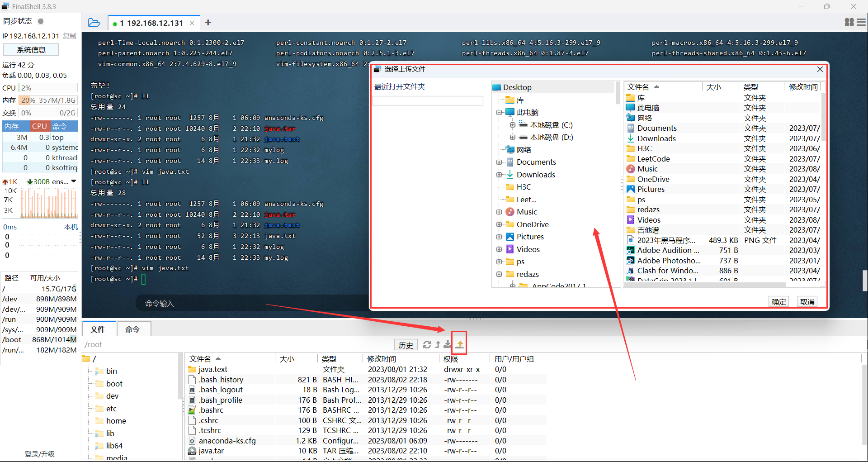868x462 pixels.
Task: Confirm upload with 确定 button
Action: [x=778, y=302]
